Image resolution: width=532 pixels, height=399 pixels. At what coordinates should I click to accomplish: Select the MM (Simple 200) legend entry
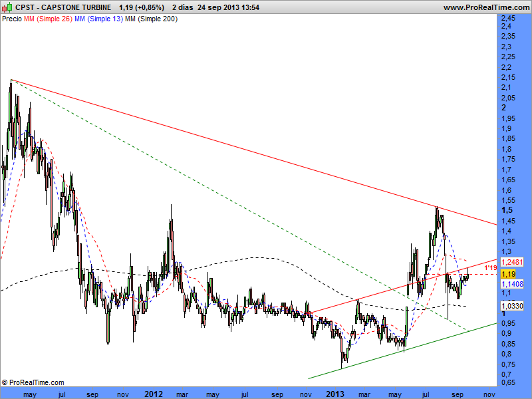click(x=152, y=19)
